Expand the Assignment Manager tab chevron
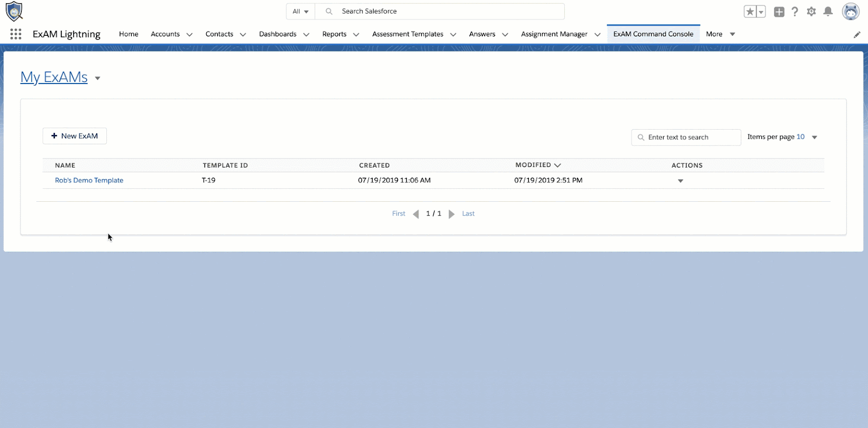This screenshot has width=868, height=428. coord(597,34)
